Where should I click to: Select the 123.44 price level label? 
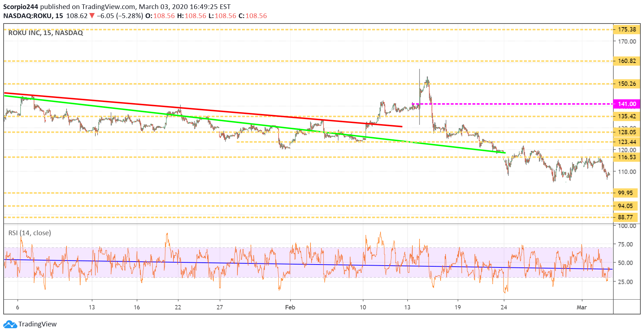(x=627, y=142)
